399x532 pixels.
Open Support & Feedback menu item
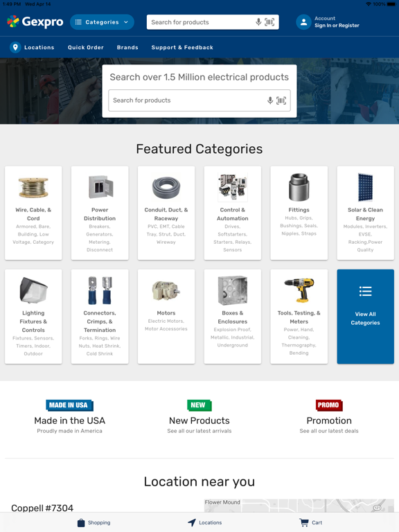click(182, 48)
